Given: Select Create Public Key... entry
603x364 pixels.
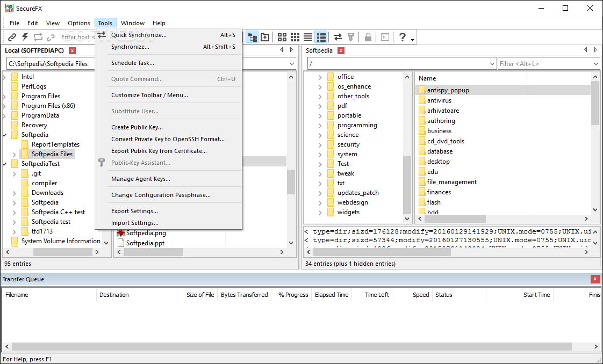Looking at the screenshot, I should 168,127.
